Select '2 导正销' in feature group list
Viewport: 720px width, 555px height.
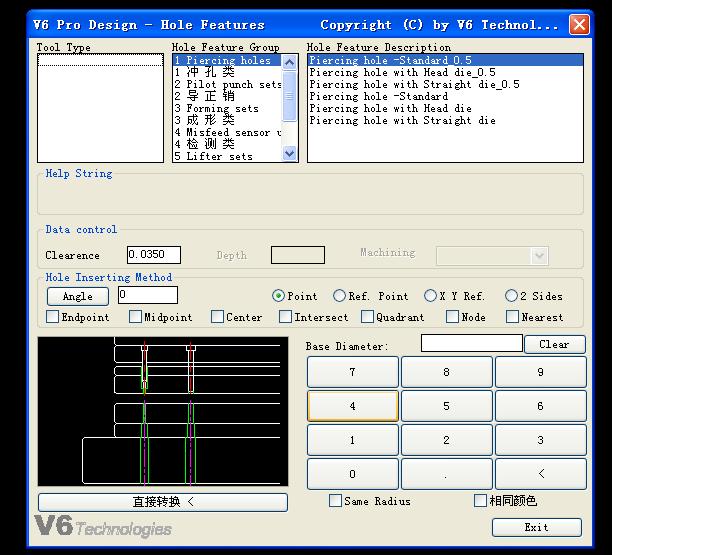[x=227, y=96]
